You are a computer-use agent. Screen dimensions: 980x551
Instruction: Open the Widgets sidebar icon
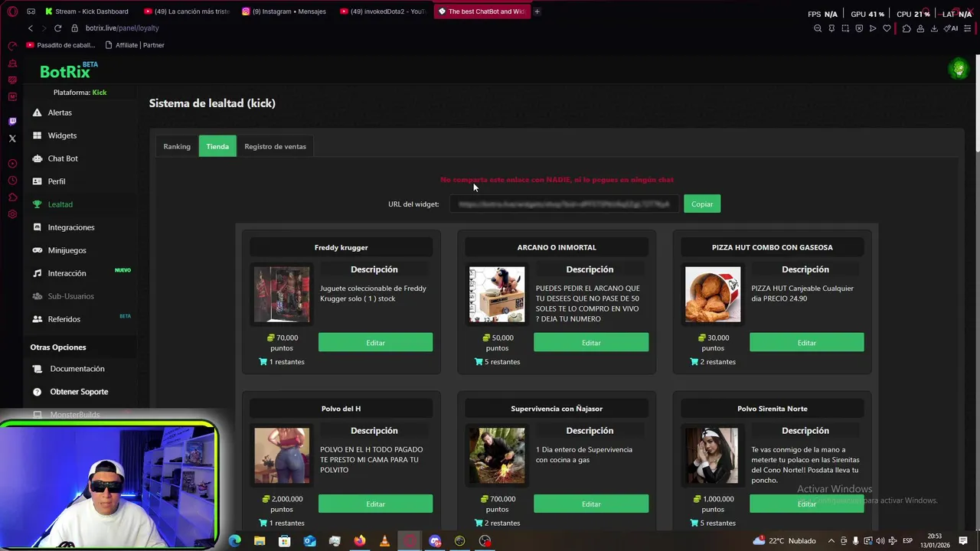click(x=37, y=135)
